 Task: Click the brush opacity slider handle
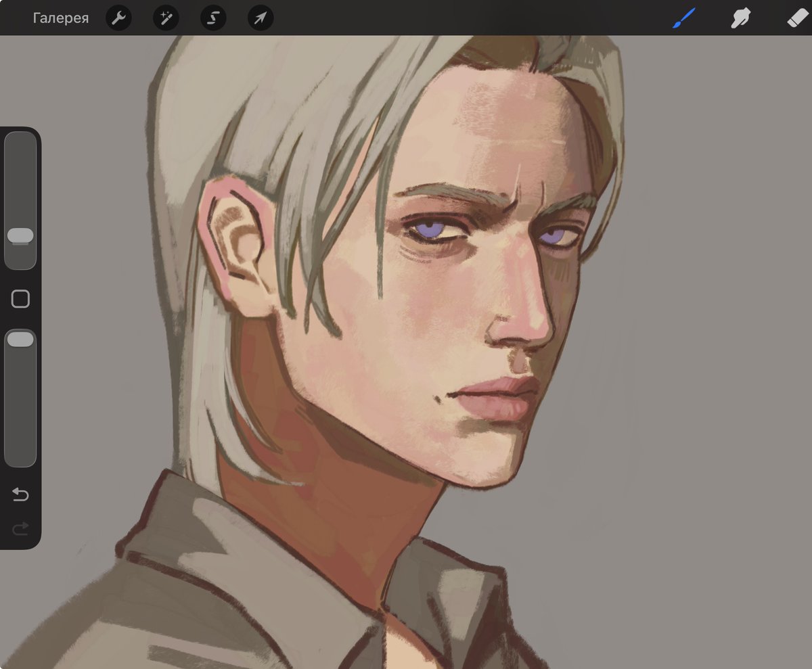click(x=20, y=340)
